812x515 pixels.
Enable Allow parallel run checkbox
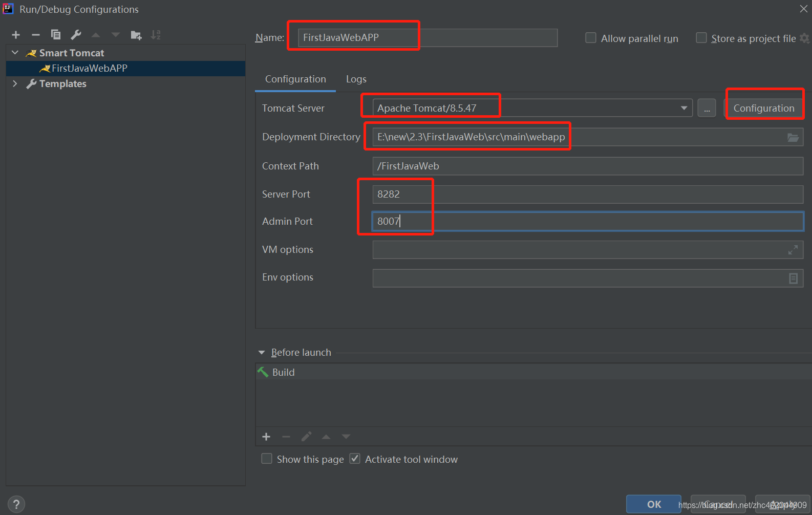(591, 38)
